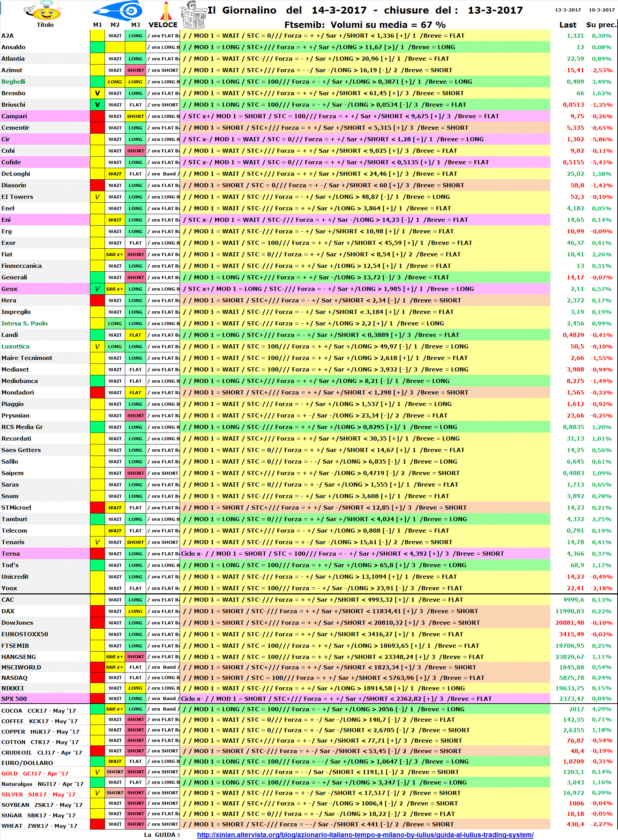The image size is (618, 840).
Task: Click Last value 19706,95 for FTSEMIB
Action: (570, 646)
